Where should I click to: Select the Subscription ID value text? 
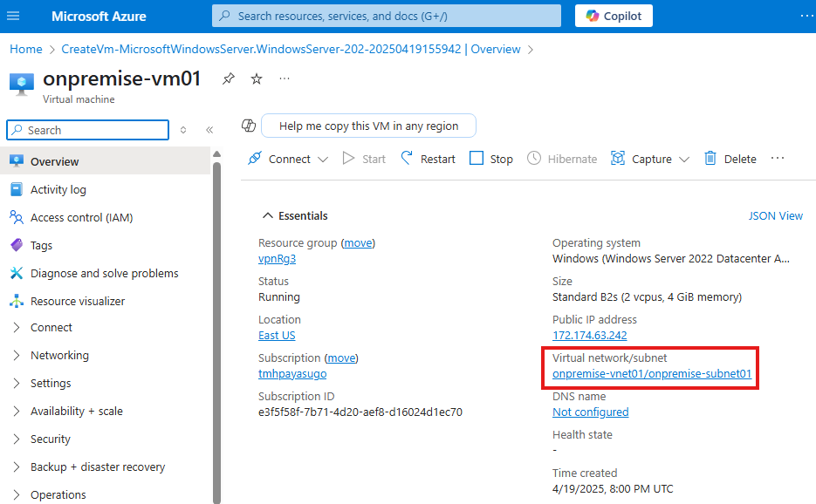(360, 412)
